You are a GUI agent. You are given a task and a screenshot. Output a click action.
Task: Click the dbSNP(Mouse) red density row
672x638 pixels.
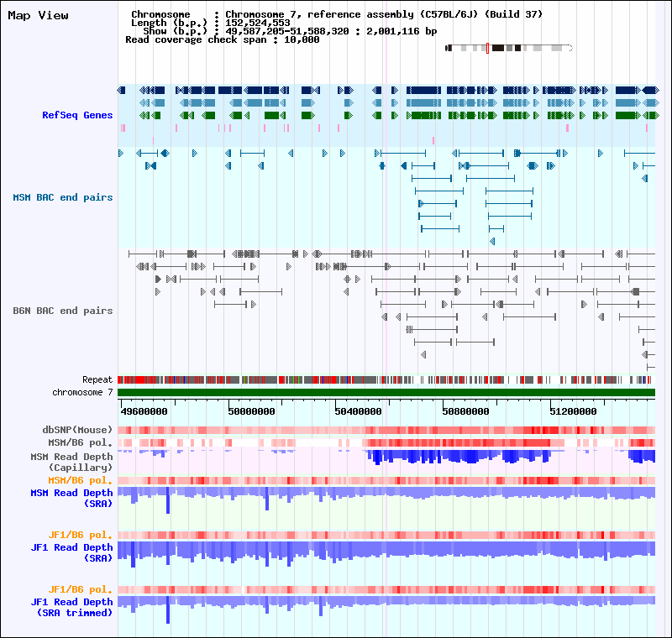pos(386,431)
